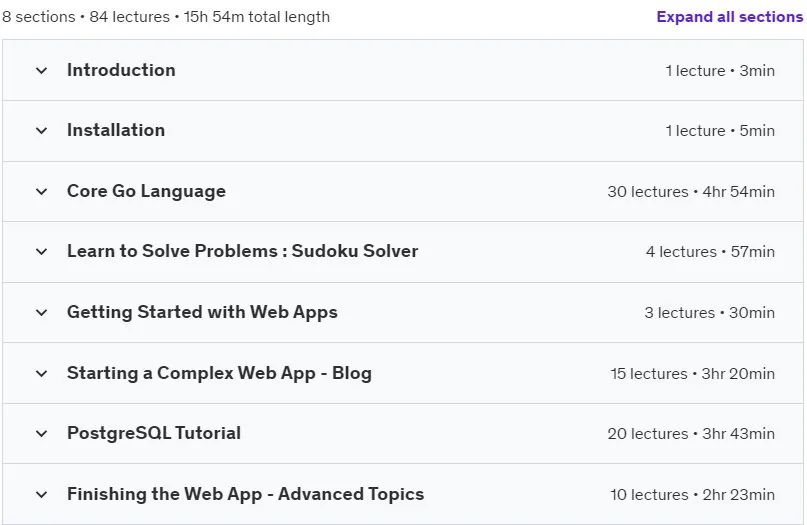
Task: Open the Core Go Language section title
Action: [x=146, y=191]
